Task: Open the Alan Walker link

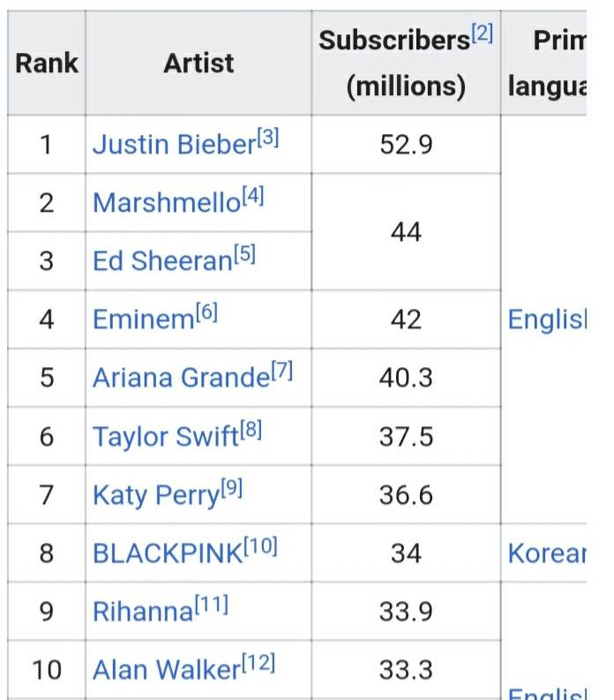Action: pyautogui.click(x=166, y=670)
